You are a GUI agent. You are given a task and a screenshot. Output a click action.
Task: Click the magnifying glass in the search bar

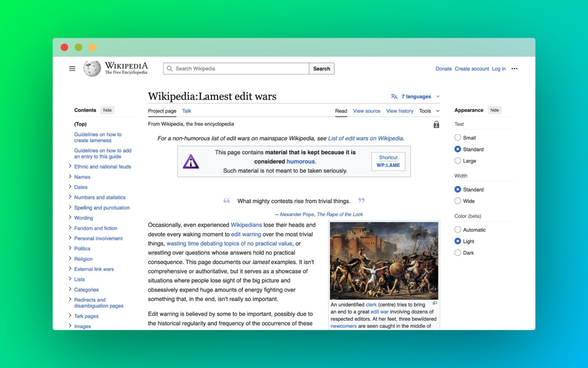point(170,69)
